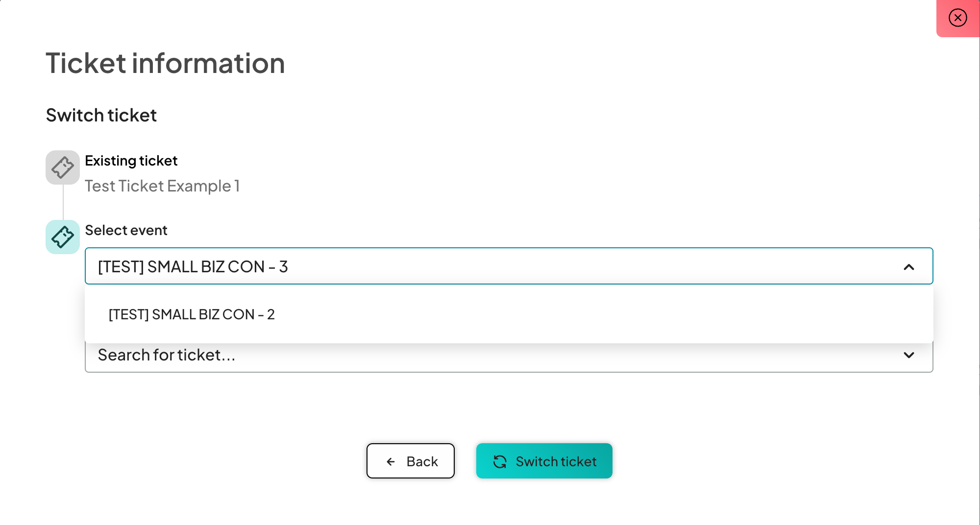
Task: Click the gray Existing ticket icon
Action: click(x=63, y=167)
